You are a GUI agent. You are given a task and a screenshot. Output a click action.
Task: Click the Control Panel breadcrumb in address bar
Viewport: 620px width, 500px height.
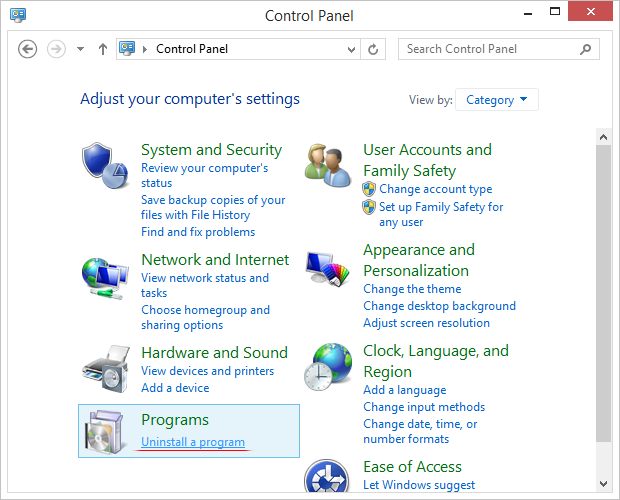point(192,49)
